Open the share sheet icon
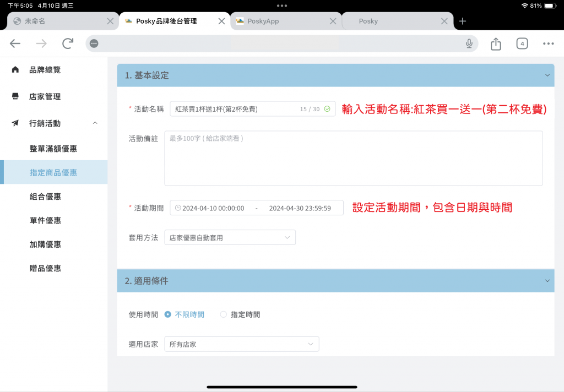 tap(496, 43)
